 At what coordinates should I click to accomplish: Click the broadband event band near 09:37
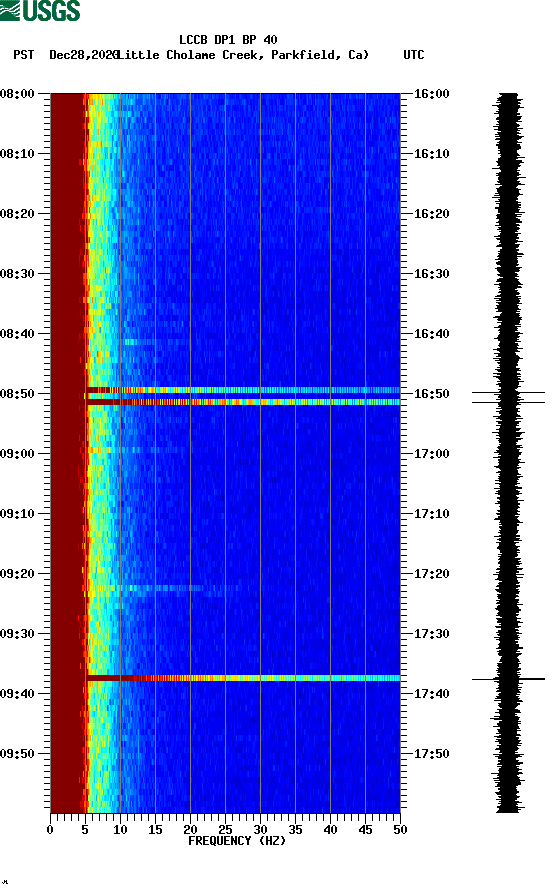click(x=243, y=678)
